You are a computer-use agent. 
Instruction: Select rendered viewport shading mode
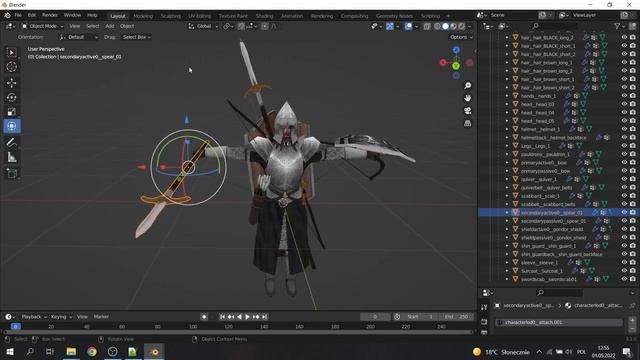pos(462,26)
